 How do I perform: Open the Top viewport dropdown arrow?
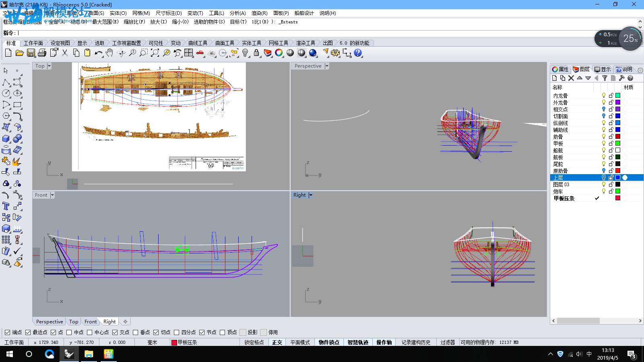[49, 66]
